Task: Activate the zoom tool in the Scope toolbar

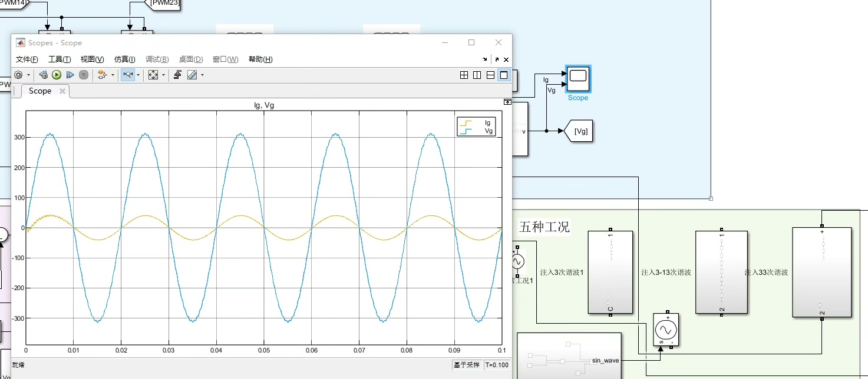Action: (128, 75)
